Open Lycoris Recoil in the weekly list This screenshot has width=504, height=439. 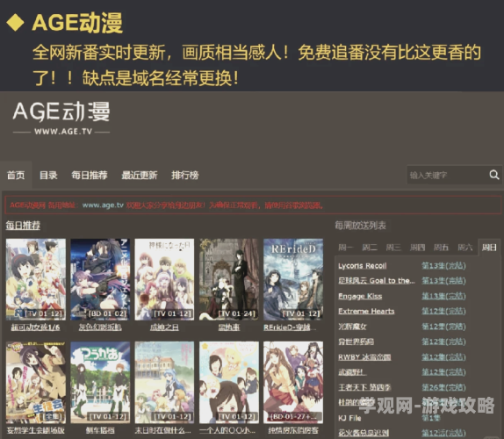click(363, 265)
